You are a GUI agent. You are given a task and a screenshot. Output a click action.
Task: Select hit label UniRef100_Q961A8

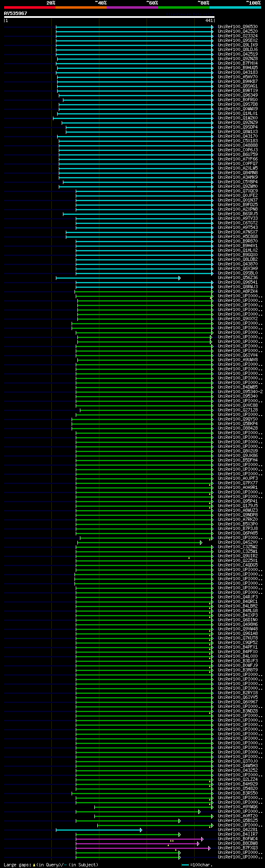[238, 634]
